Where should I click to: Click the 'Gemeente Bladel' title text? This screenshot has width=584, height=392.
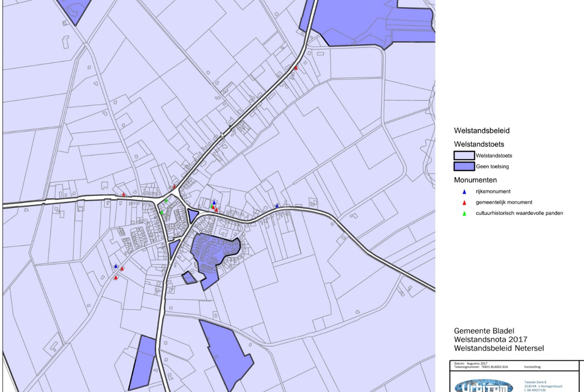pyautogui.click(x=484, y=331)
